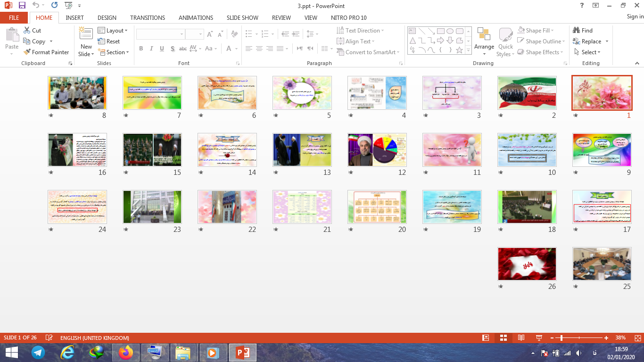Viewport: 644px width, 362px height.
Task: Open the Section dropdown menu
Action: (x=114, y=52)
